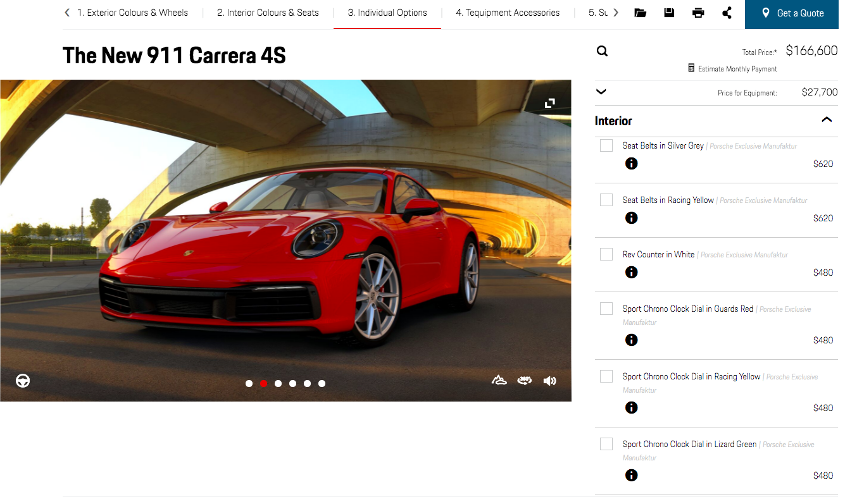Go to Interior Colours & Seats step
The width and height of the screenshot is (857, 504).
tap(268, 13)
